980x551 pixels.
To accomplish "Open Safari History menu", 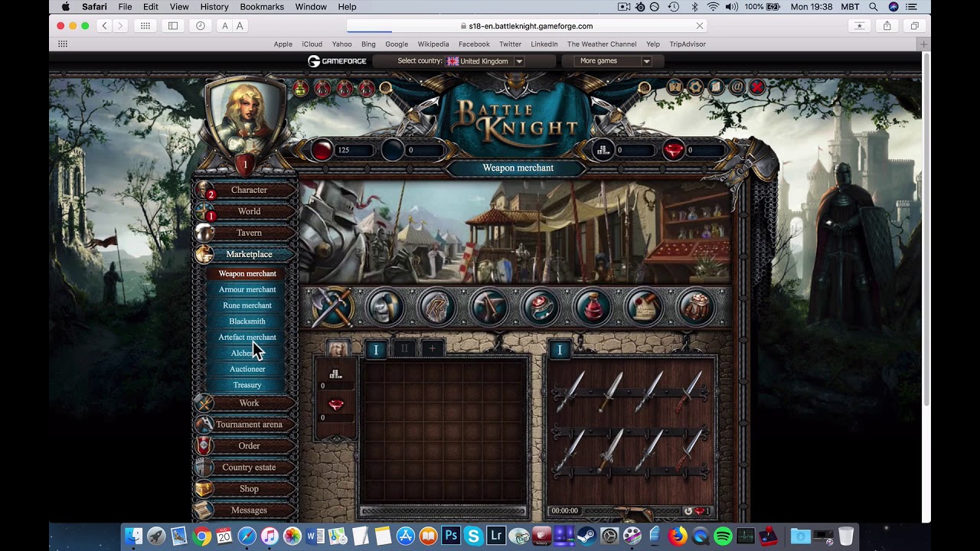I will coord(214,7).
